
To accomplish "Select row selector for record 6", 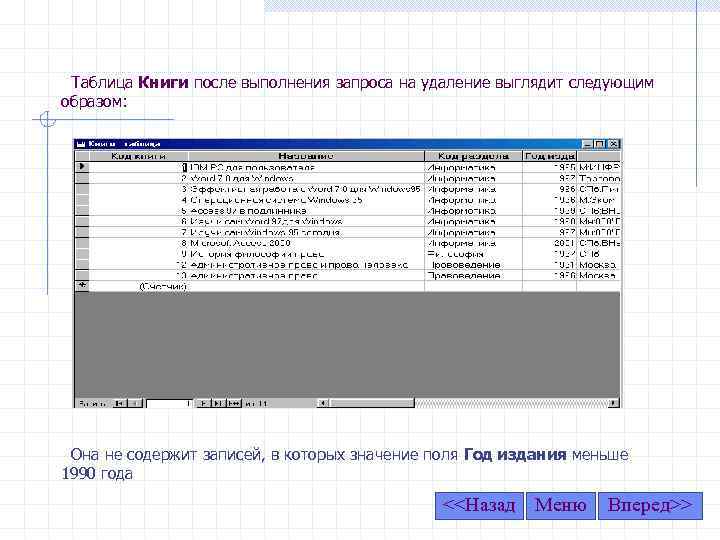I will (x=82, y=221).
